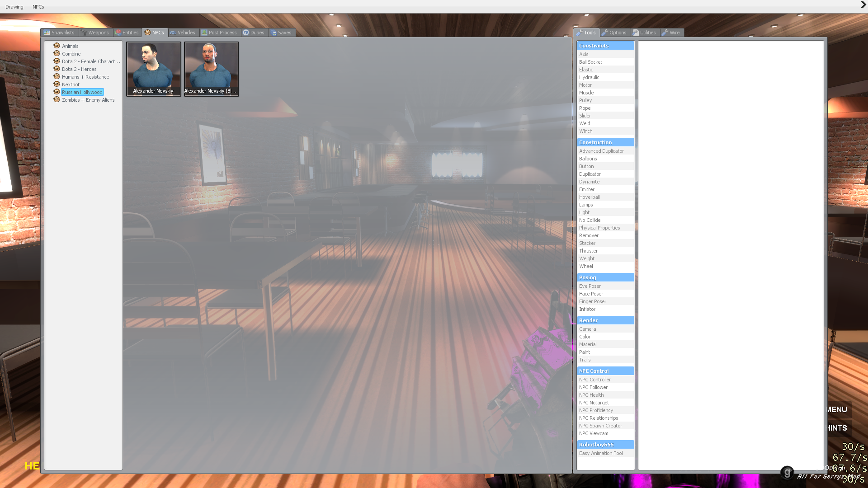
Task: Pick the Rope constraint tool
Action: pyautogui.click(x=605, y=108)
